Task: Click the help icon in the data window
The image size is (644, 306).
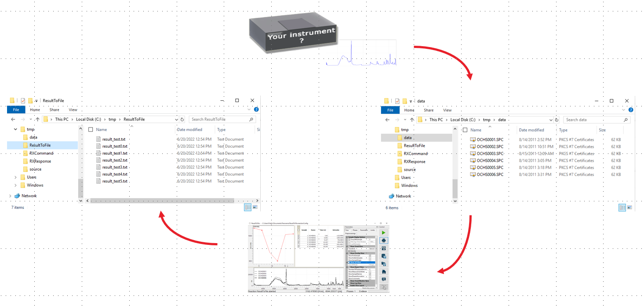Action: click(x=631, y=110)
